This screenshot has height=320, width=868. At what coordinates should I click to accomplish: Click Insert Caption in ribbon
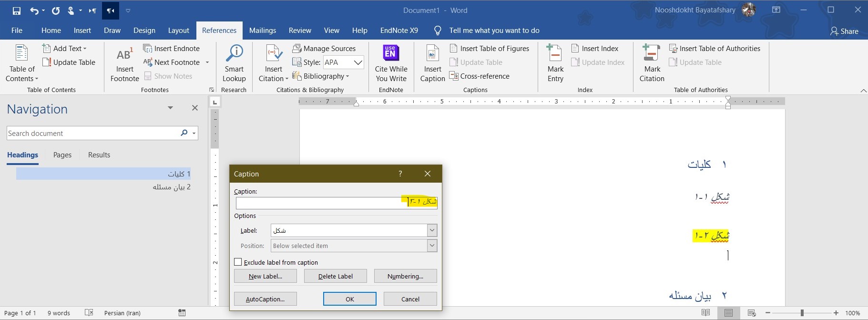[x=432, y=64]
